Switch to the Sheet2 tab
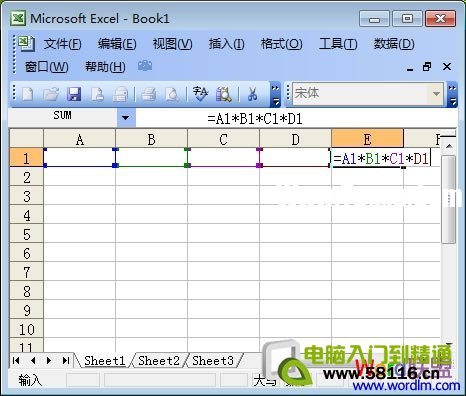 point(159,361)
